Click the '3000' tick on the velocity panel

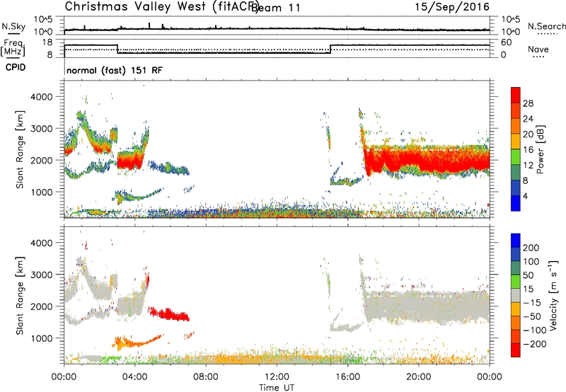[x=41, y=275]
